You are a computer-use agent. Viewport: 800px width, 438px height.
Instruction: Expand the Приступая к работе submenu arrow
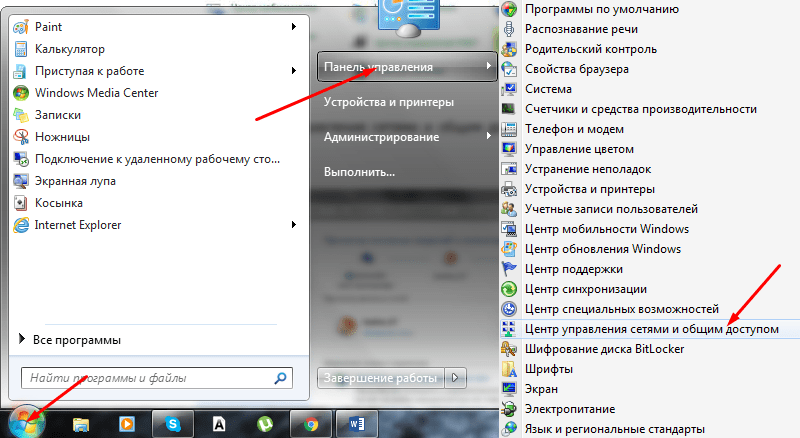(x=294, y=70)
